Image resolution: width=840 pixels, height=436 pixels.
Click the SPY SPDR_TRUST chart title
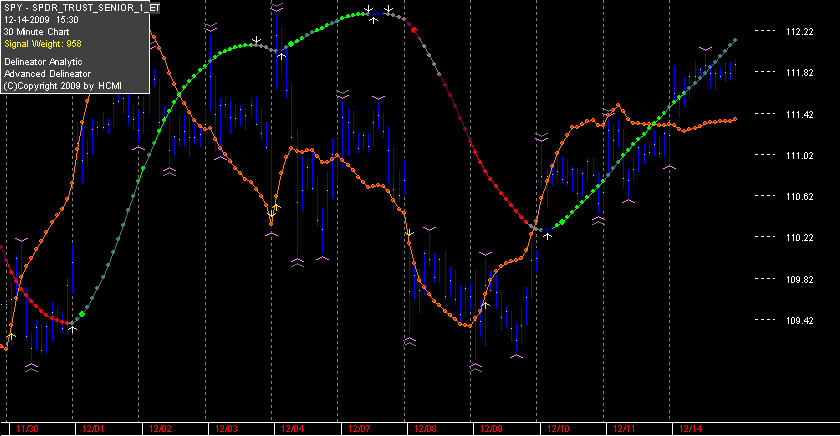point(81,8)
